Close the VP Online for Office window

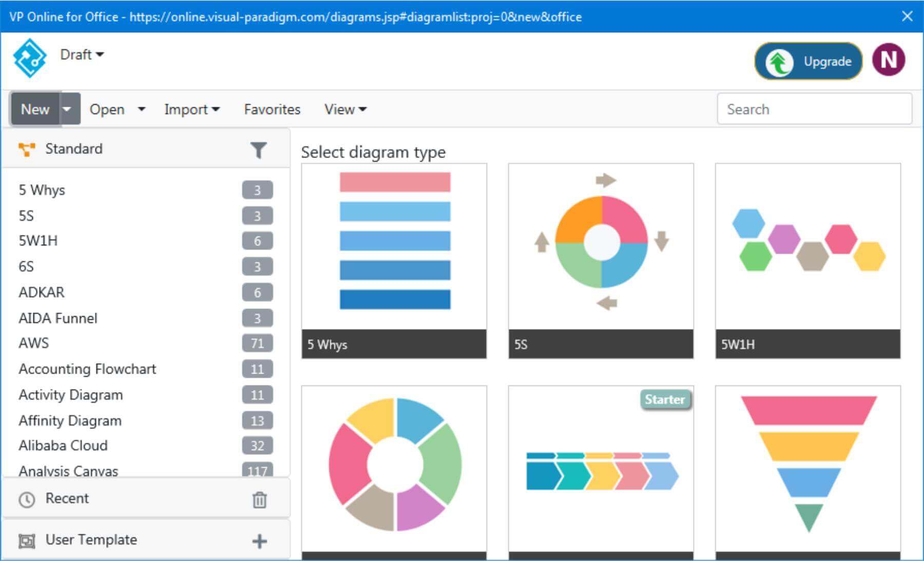point(907,16)
